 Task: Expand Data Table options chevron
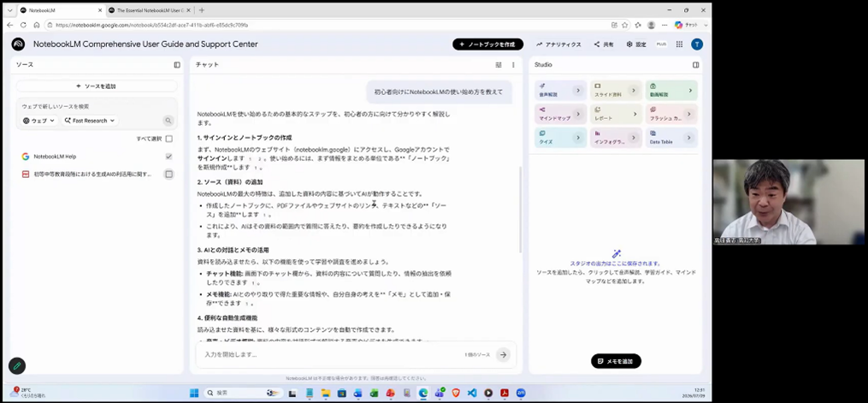point(688,138)
